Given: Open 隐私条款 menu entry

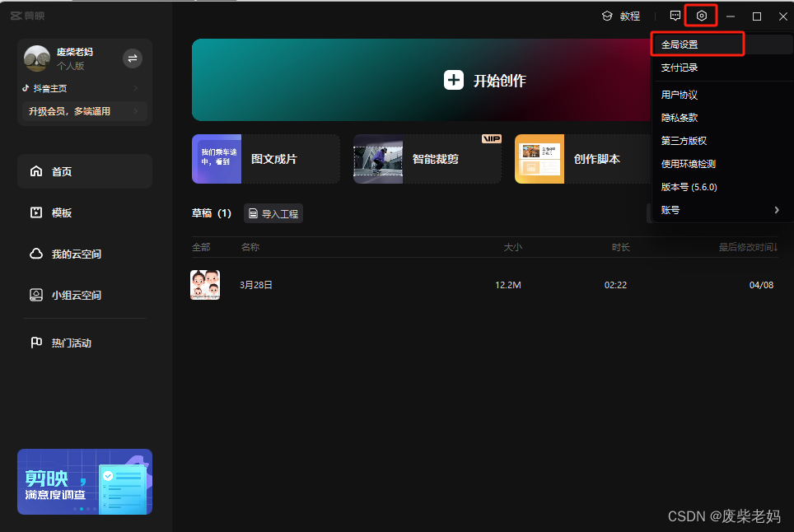Looking at the screenshot, I should [x=680, y=118].
